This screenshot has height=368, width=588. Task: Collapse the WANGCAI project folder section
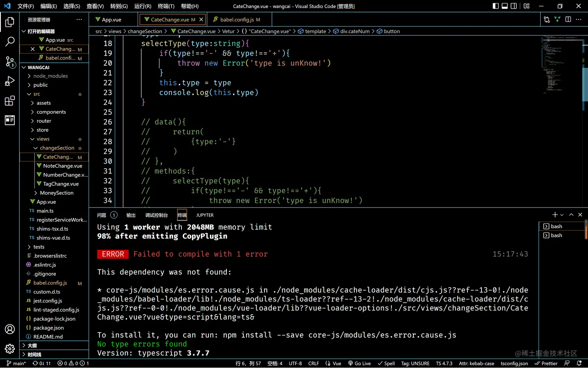coord(54,67)
